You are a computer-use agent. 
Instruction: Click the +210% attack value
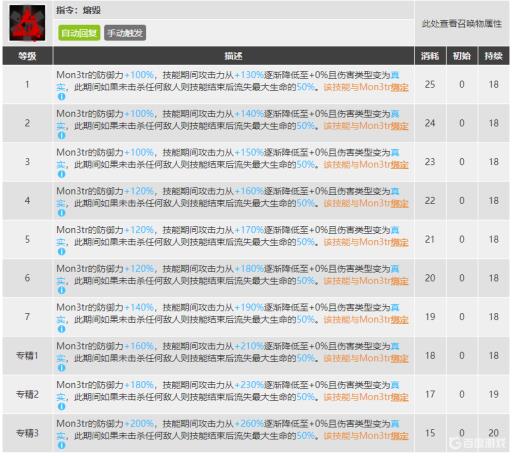(x=249, y=346)
